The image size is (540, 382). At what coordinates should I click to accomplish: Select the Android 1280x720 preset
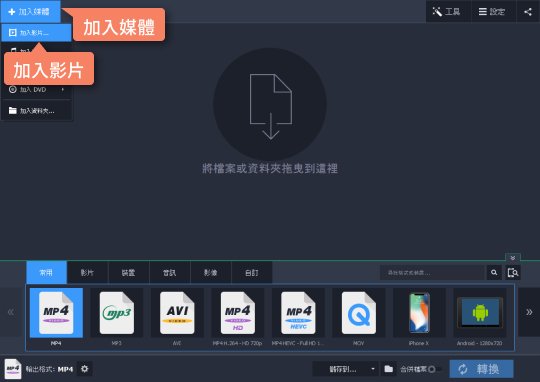(480, 317)
